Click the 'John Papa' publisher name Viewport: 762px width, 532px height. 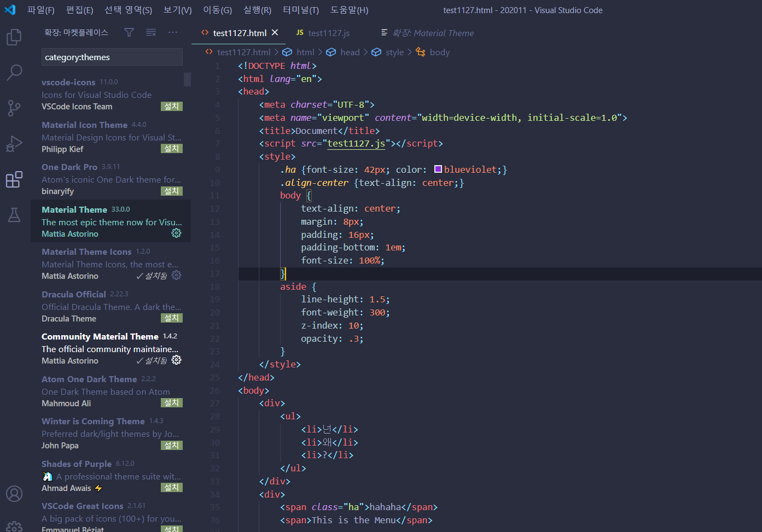pos(60,445)
